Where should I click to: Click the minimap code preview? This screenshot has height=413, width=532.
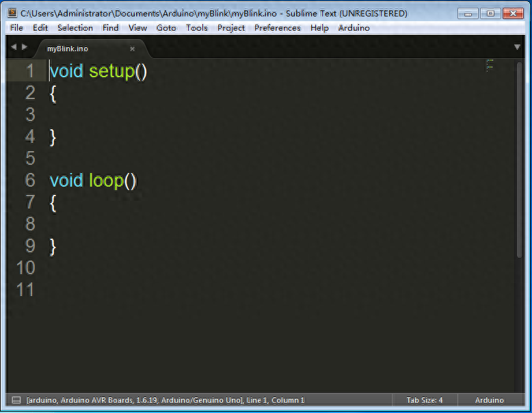(490, 66)
